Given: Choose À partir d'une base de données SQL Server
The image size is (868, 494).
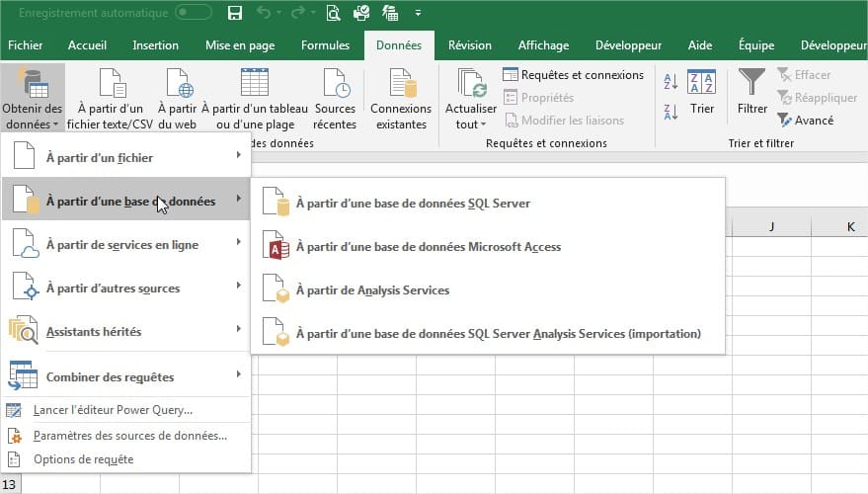Looking at the screenshot, I should [x=413, y=204].
